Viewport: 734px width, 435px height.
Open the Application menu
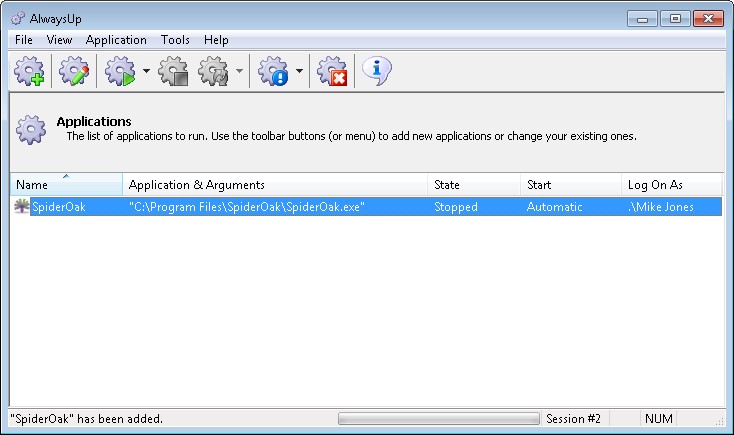pos(116,40)
